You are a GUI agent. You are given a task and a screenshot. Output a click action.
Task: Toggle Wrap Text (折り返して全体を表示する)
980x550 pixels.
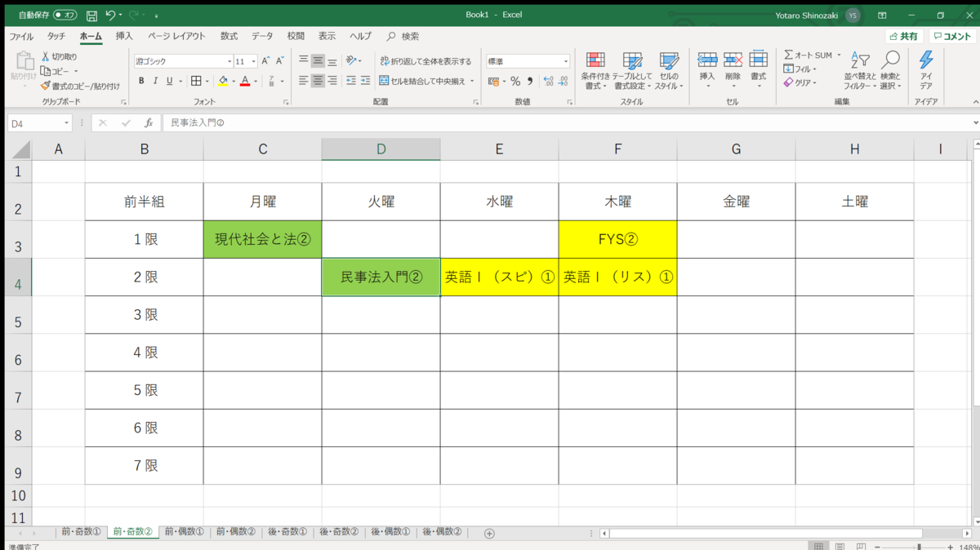425,61
